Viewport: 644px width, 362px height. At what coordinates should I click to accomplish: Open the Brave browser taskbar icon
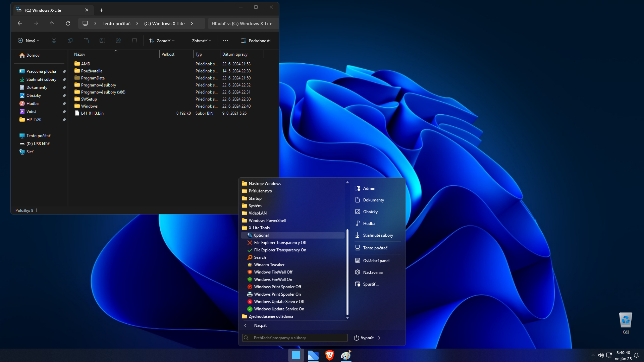click(x=330, y=355)
